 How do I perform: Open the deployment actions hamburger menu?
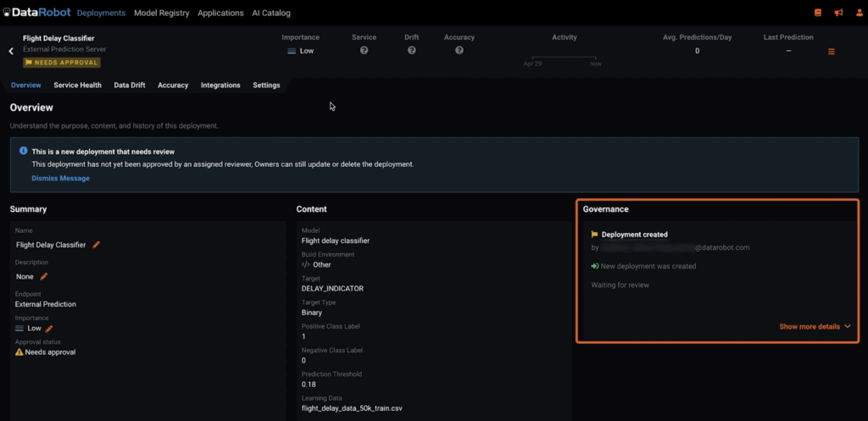pos(831,52)
